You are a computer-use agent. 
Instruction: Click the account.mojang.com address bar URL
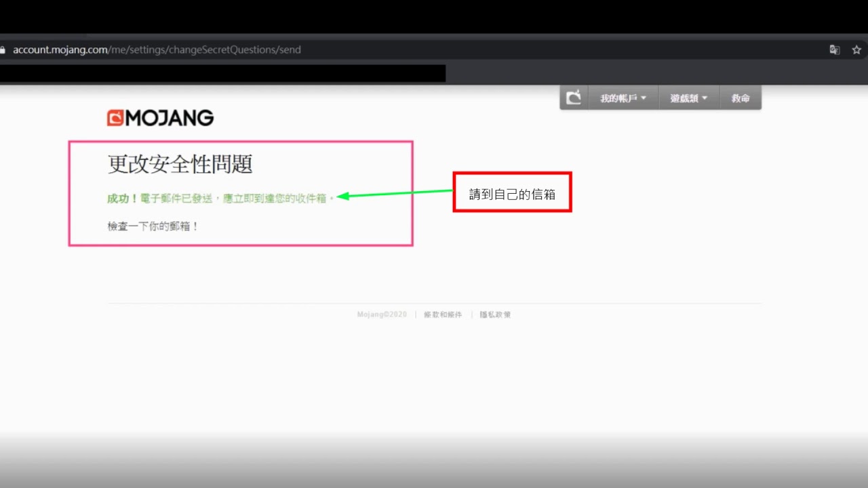(157, 49)
